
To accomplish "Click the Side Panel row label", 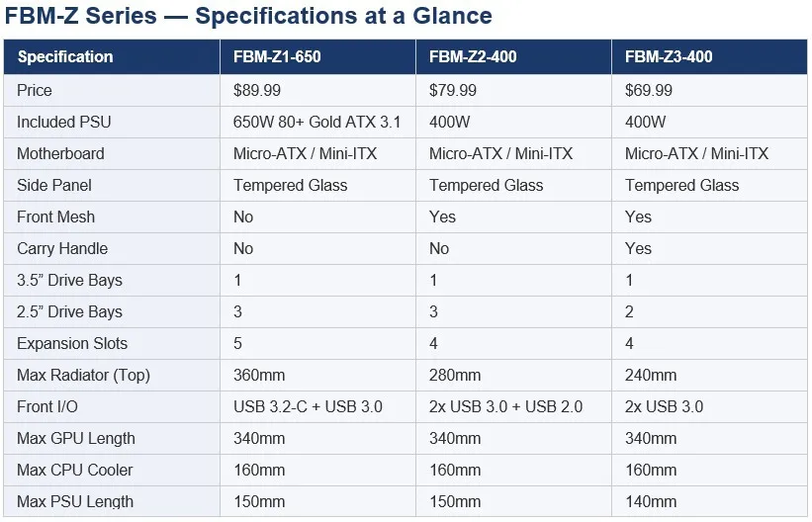I will (x=112, y=185).
